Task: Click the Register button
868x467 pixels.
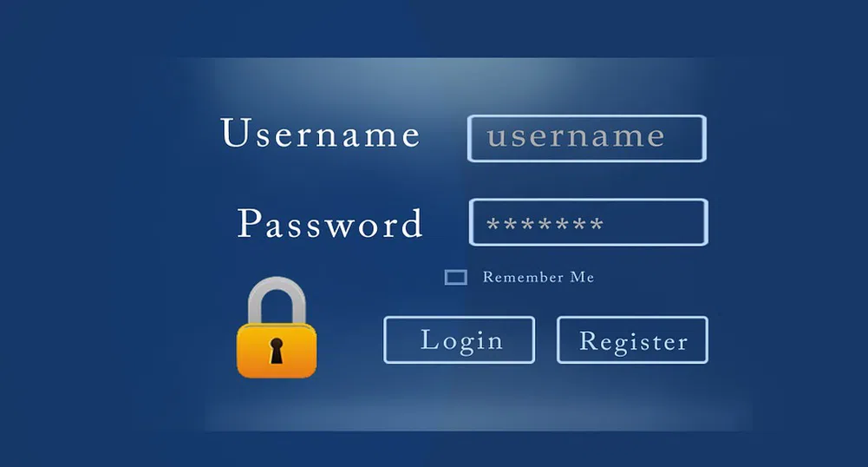Action: (x=632, y=339)
